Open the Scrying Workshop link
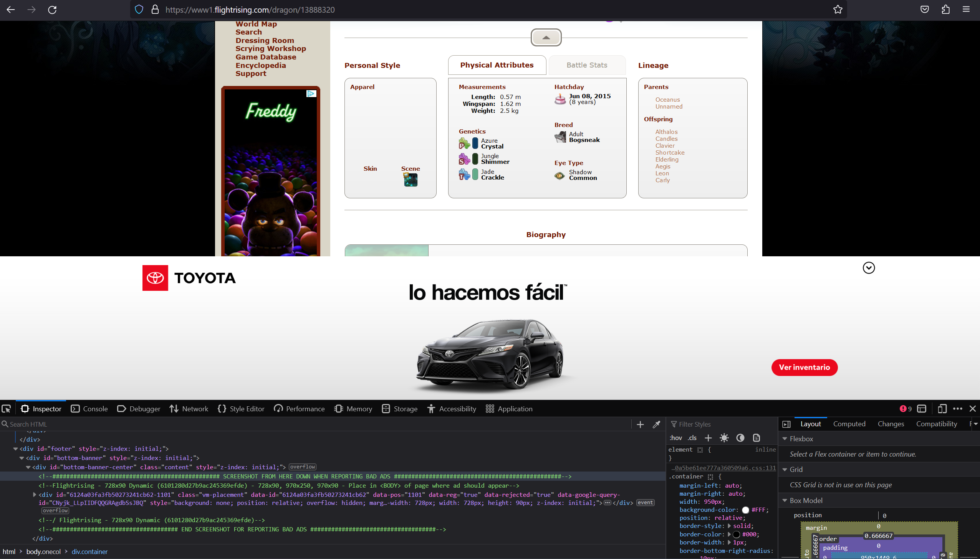This screenshot has width=980, height=559. point(270,49)
